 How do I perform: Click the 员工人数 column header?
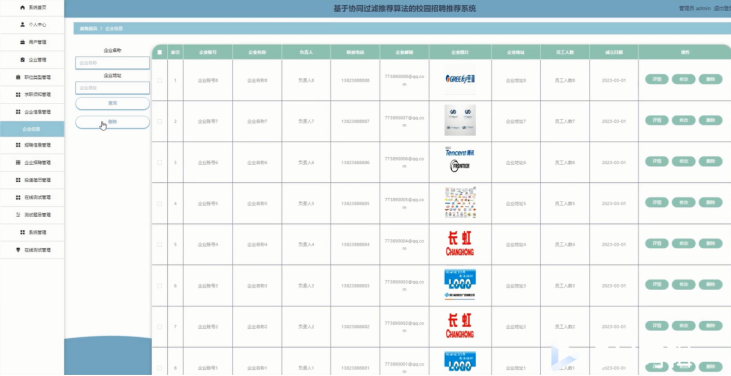point(565,52)
